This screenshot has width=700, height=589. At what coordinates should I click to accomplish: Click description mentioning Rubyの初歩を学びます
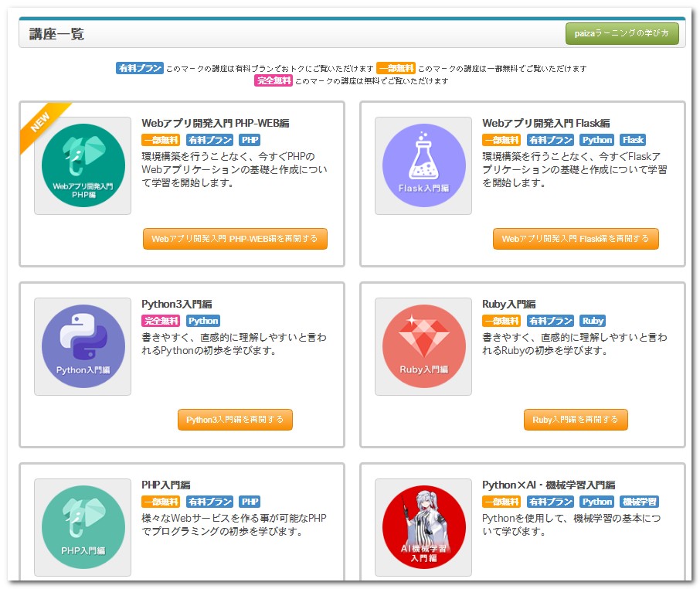[x=575, y=344]
